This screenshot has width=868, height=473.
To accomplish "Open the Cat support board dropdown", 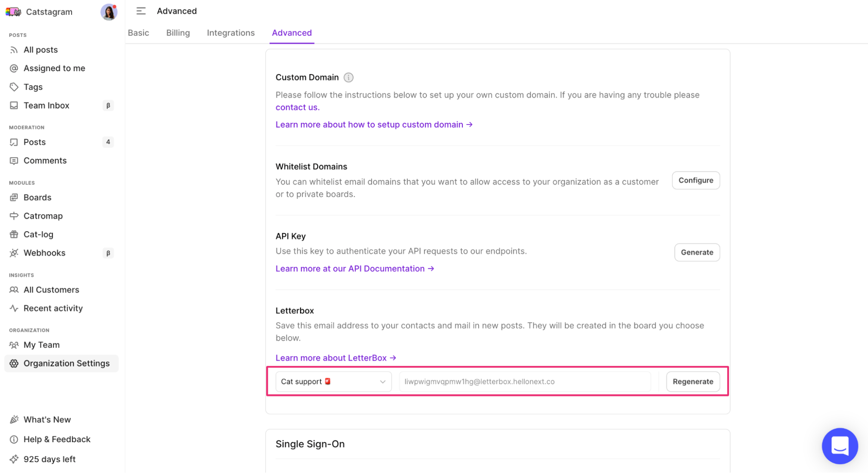I will pos(333,381).
